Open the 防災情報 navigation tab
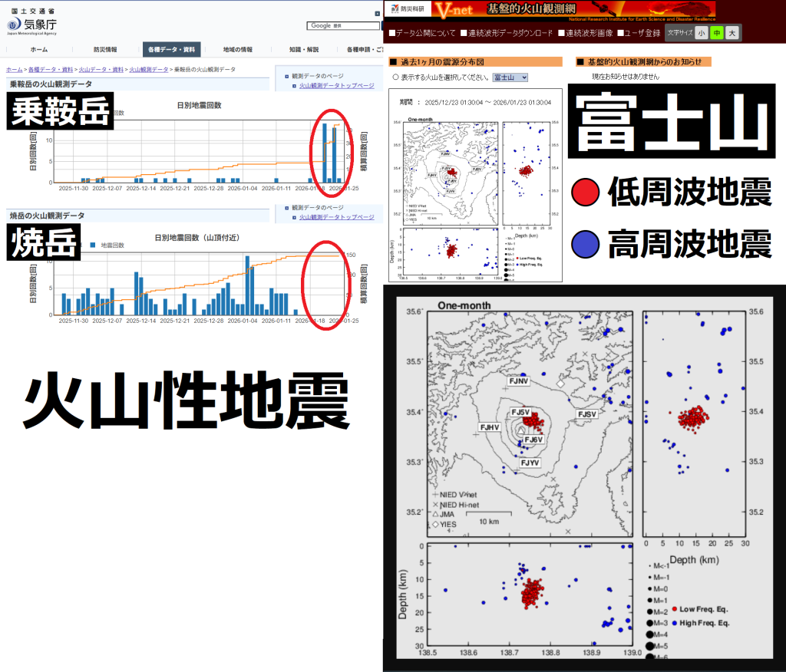 pyautogui.click(x=105, y=49)
